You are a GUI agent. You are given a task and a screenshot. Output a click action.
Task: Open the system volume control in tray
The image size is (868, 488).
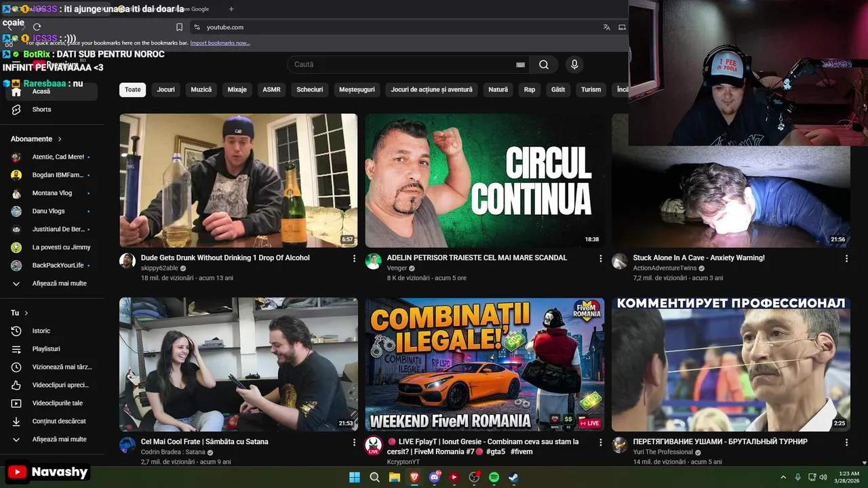(823, 477)
